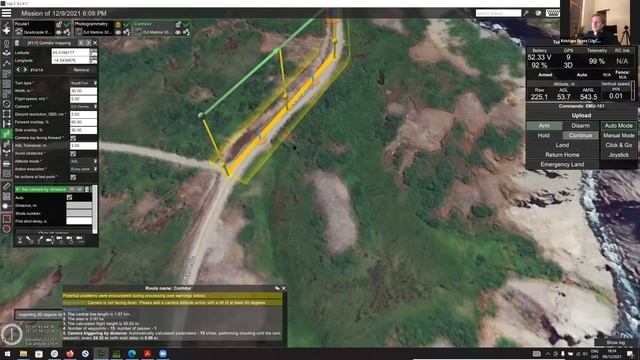Move Set camera by distance action up

(72, 189)
